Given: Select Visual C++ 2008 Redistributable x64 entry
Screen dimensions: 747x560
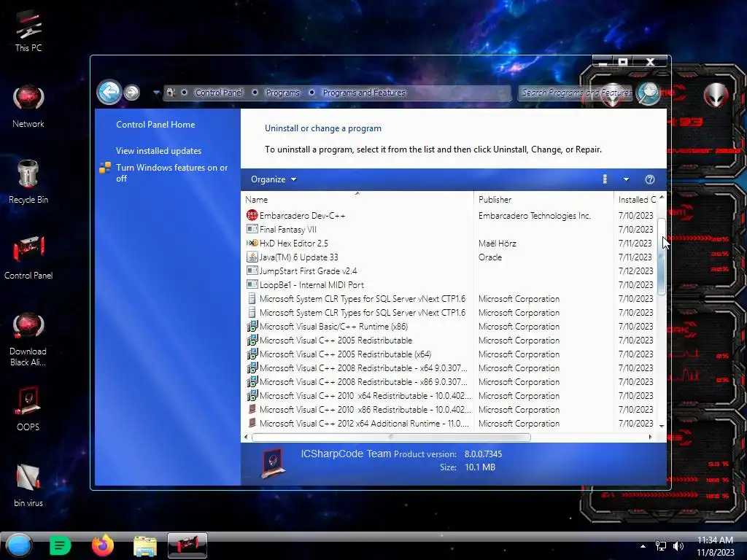Looking at the screenshot, I should [x=363, y=368].
